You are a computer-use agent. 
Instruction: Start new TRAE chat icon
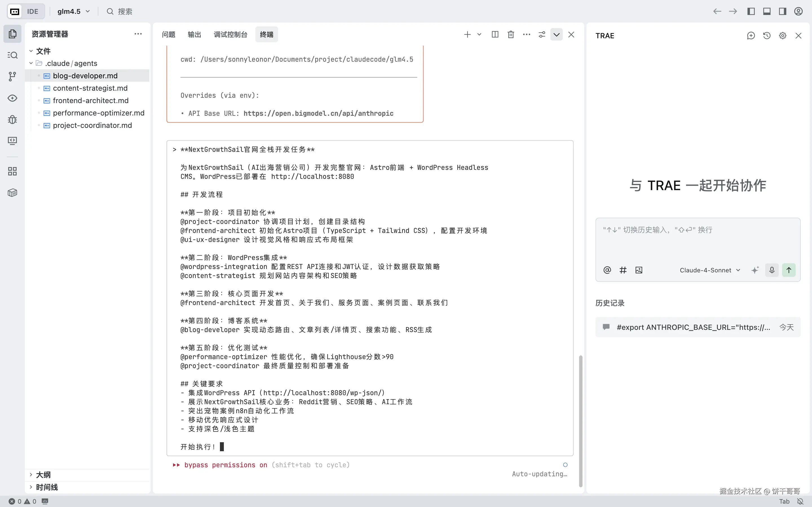(751, 35)
